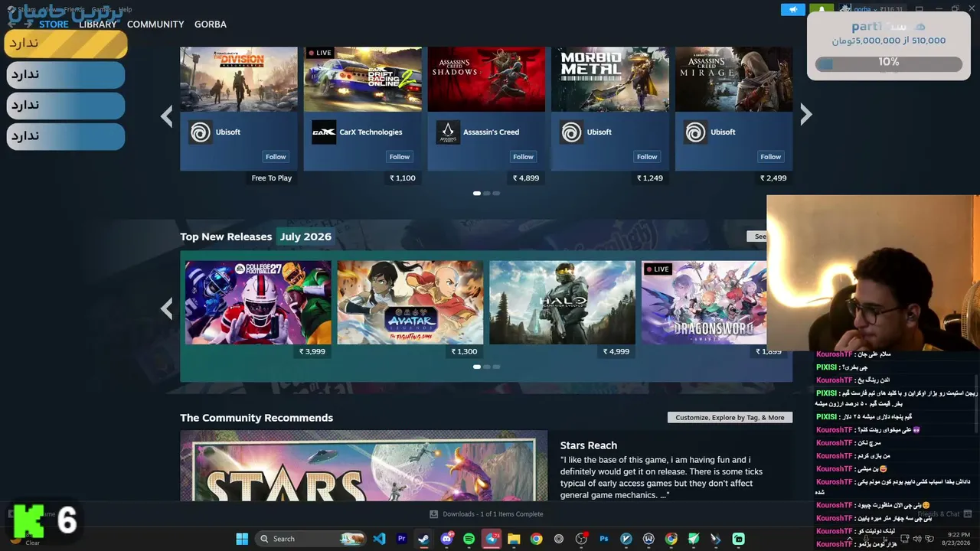Viewport: 980px width, 551px height.
Task: Click the Free To Play label
Action: pos(272,178)
